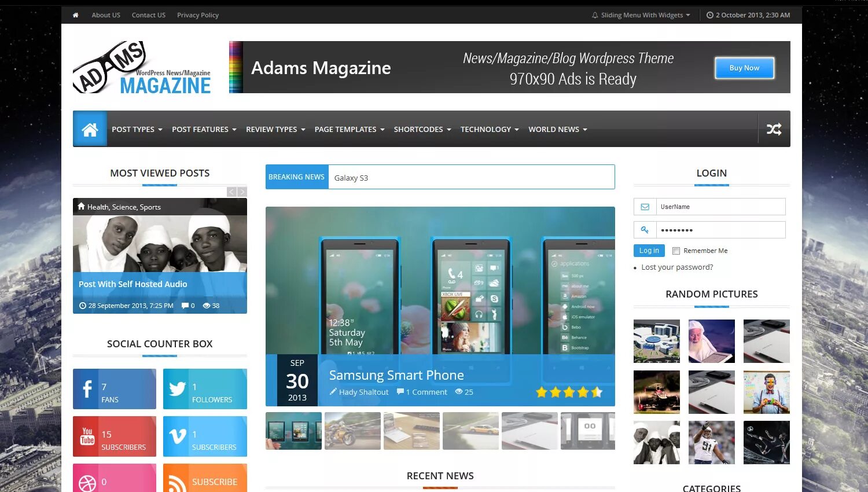Image resolution: width=868 pixels, height=492 pixels.
Task: Click the Sports category link
Action: pos(150,207)
